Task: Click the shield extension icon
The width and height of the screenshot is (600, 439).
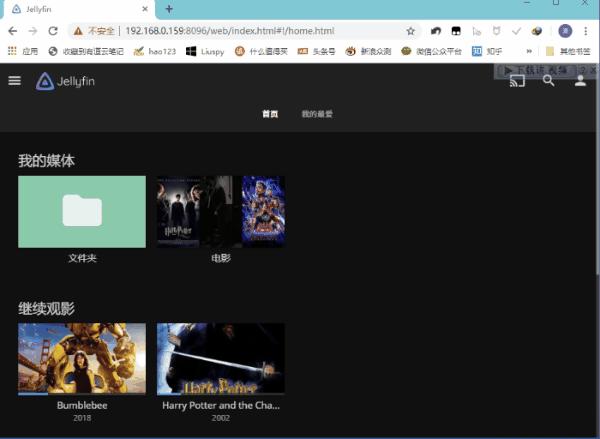Action: pyautogui.click(x=496, y=31)
